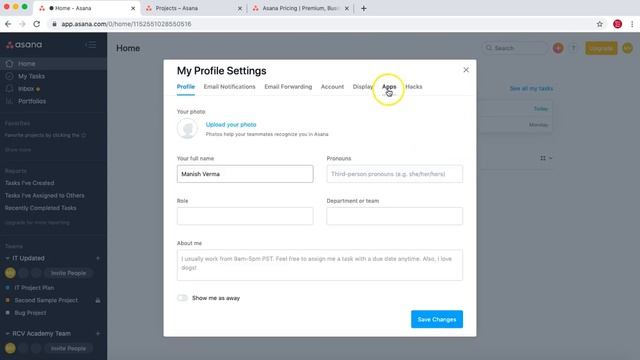Click the Asana logo in sidebar

click(24, 44)
